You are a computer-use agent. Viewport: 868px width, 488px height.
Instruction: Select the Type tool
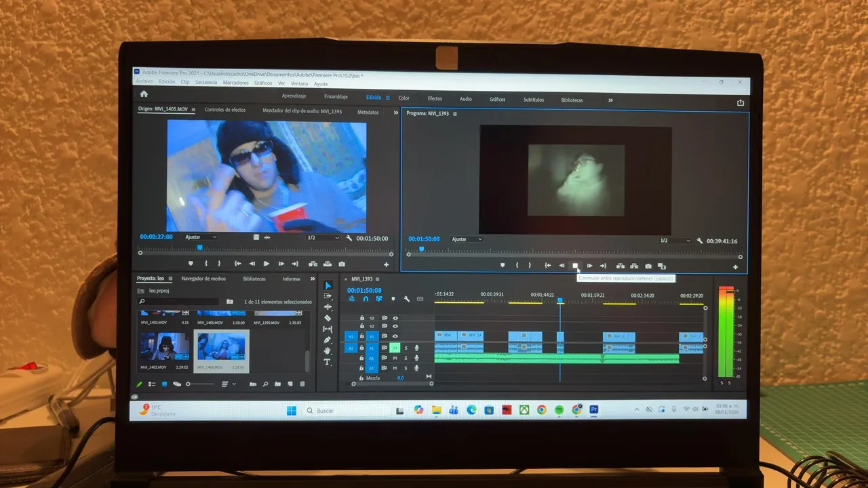click(328, 362)
